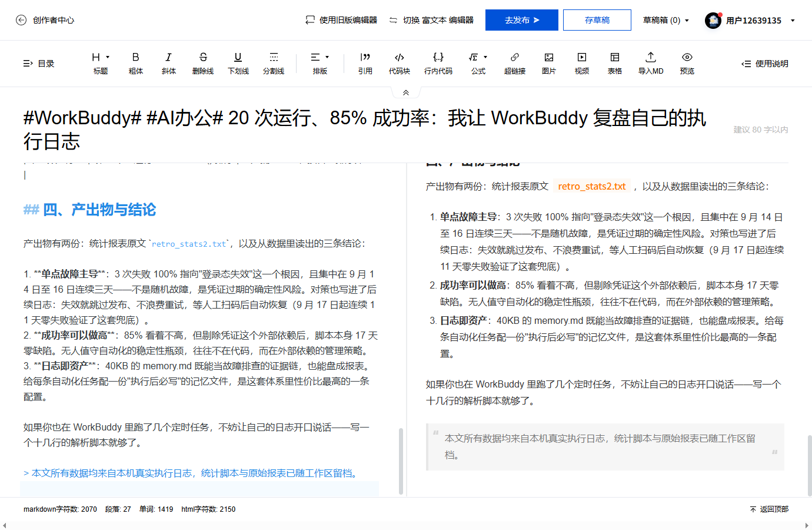Click the preview pane vertical scrollbar
The height and width of the screenshot is (530, 812).
tap(810, 465)
